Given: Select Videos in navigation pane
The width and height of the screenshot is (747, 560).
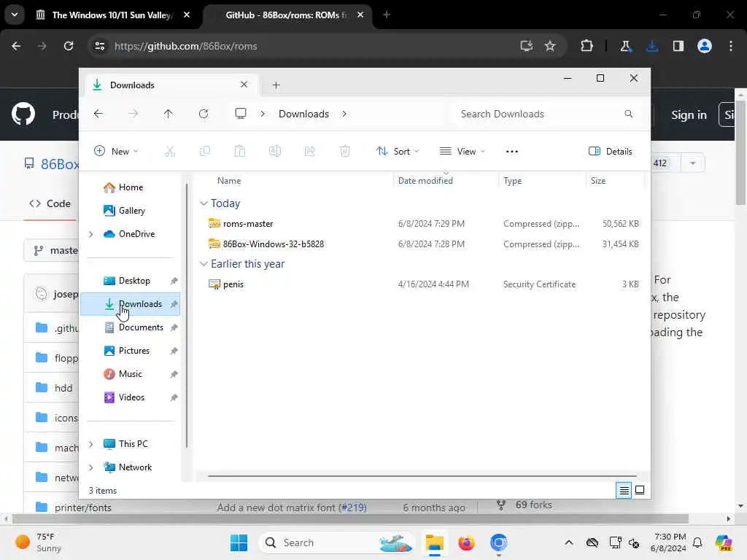Looking at the screenshot, I should [x=131, y=397].
